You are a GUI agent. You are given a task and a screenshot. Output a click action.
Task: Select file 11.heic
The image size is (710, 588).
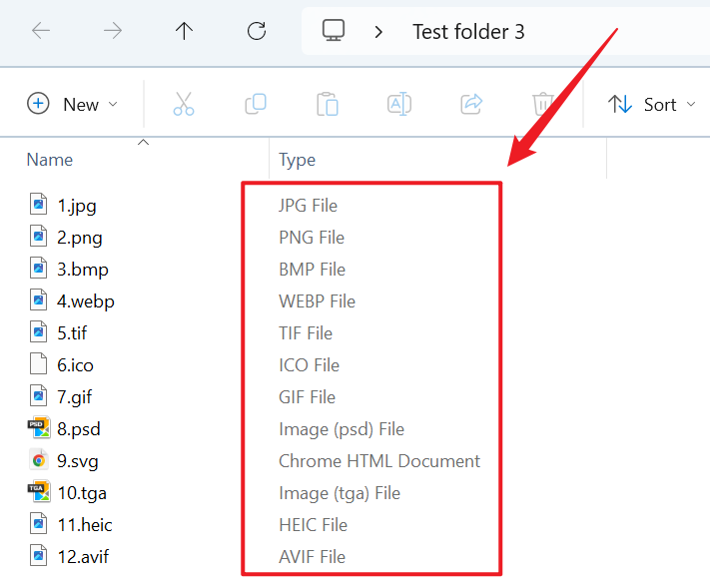tap(85, 525)
